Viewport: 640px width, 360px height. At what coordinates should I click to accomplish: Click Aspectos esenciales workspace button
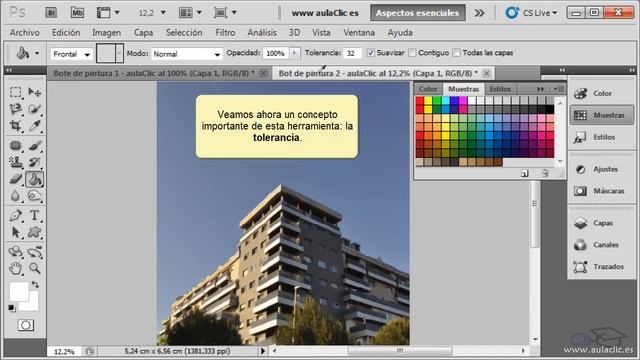click(x=418, y=13)
